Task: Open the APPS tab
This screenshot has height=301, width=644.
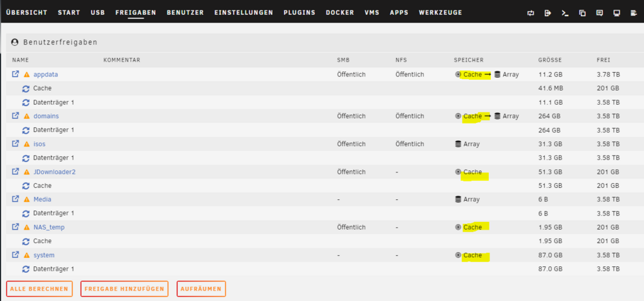Action: coord(399,13)
